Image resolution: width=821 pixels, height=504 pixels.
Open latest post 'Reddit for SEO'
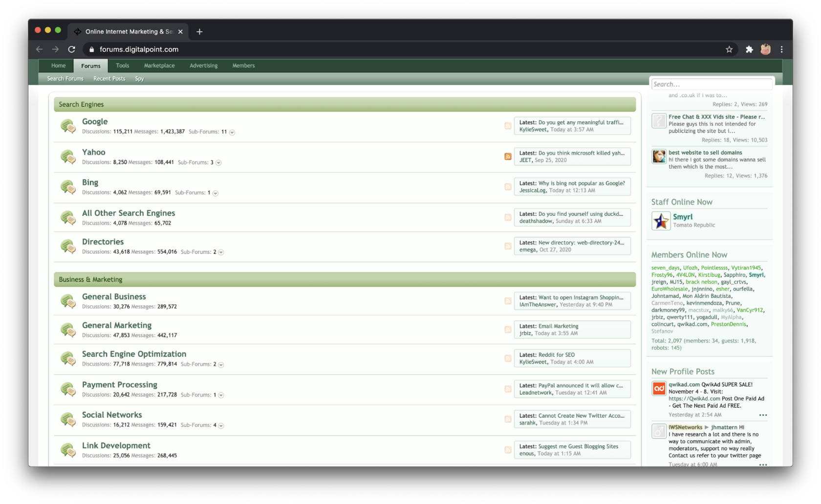tap(556, 355)
